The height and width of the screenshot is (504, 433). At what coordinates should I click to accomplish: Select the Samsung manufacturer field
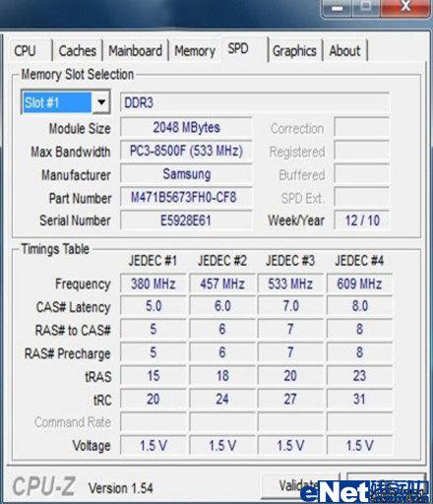tap(186, 174)
